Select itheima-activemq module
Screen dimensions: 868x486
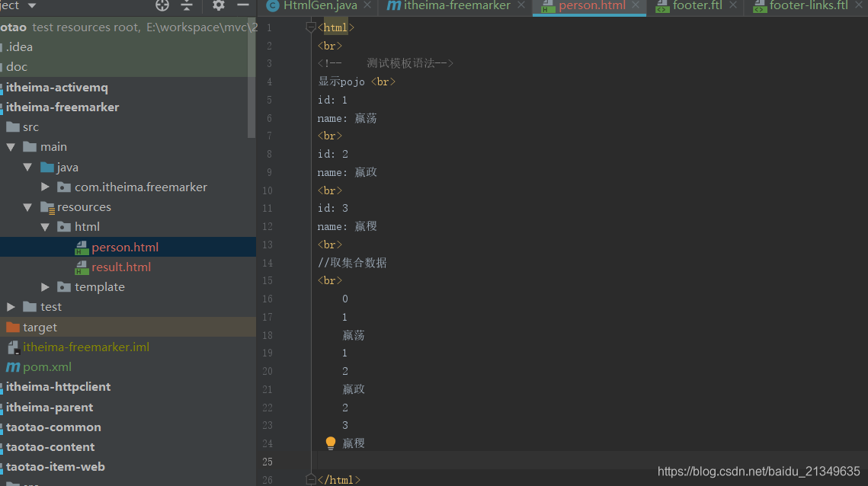pyautogui.click(x=57, y=88)
